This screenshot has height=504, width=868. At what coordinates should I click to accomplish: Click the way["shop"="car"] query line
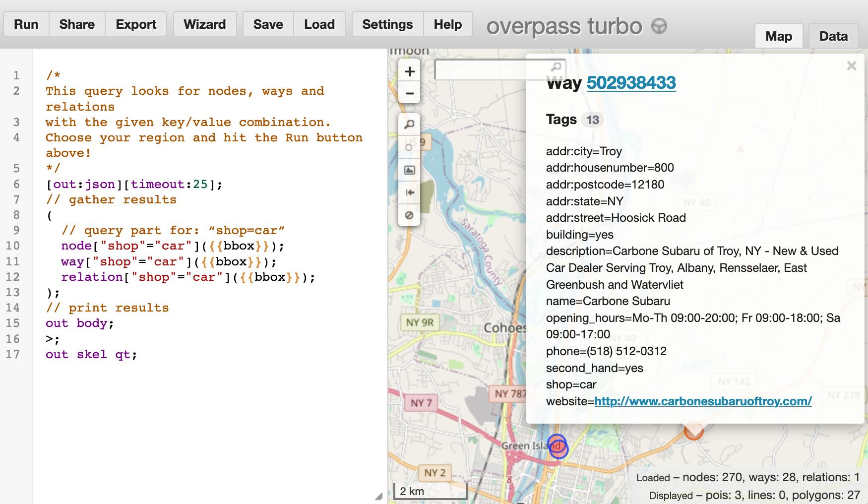pyautogui.click(x=169, y=262)
